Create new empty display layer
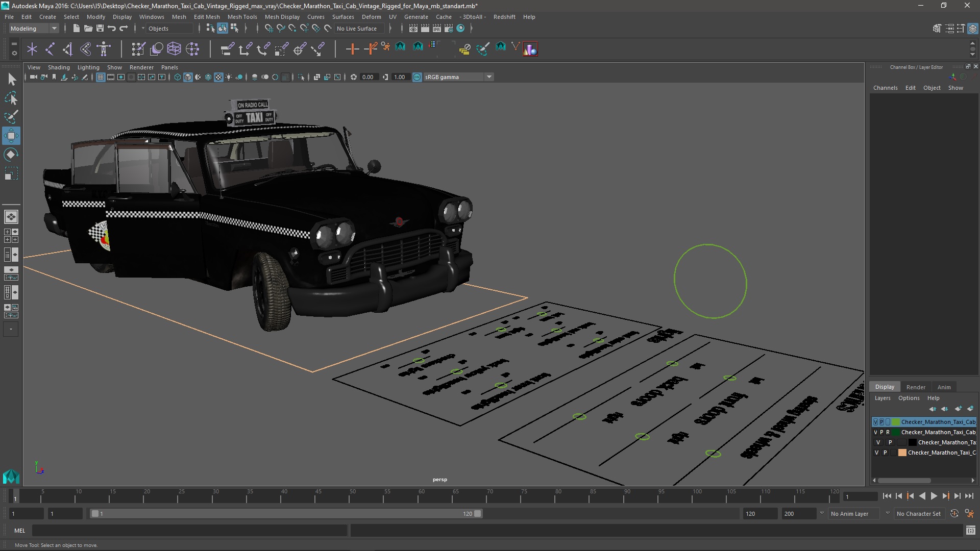 [x=958, y=409]
